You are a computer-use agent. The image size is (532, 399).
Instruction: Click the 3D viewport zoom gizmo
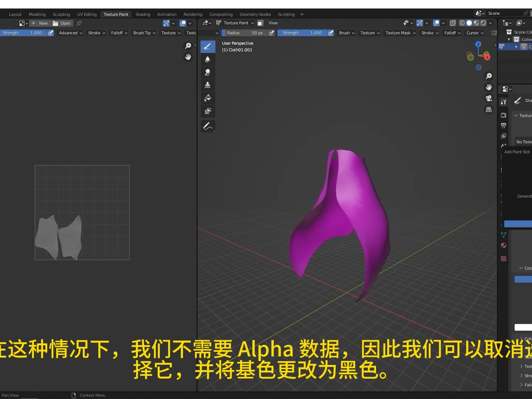pos(489,76)
